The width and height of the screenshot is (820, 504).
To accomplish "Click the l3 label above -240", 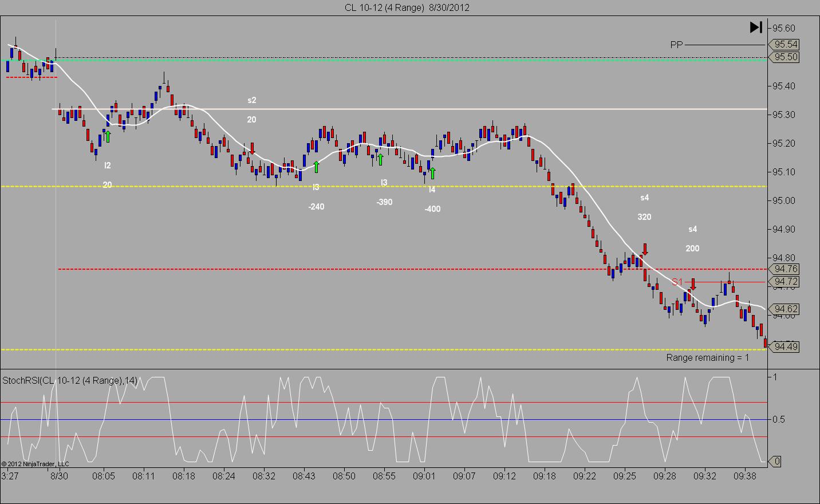I will pyautogui.click(x=316, y=187).
